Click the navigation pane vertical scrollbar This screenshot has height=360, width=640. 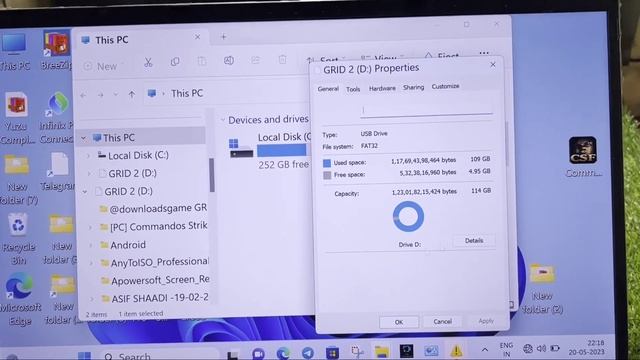point(211,175)
